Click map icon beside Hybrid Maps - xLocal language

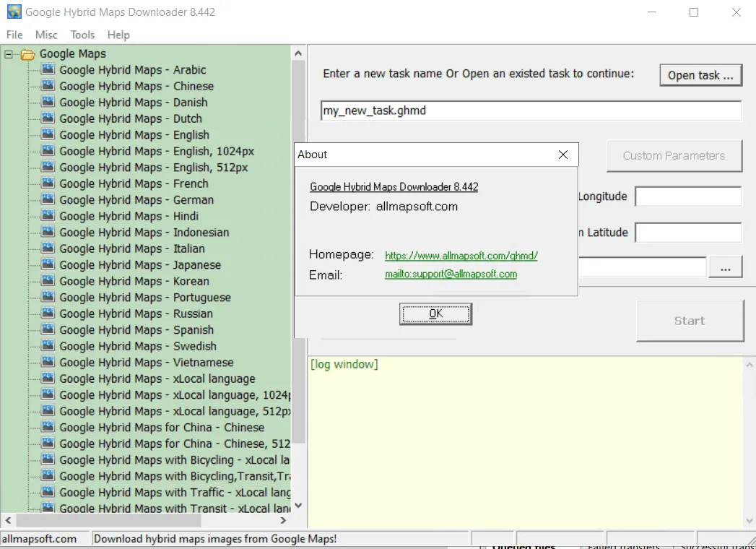point(48,379)
